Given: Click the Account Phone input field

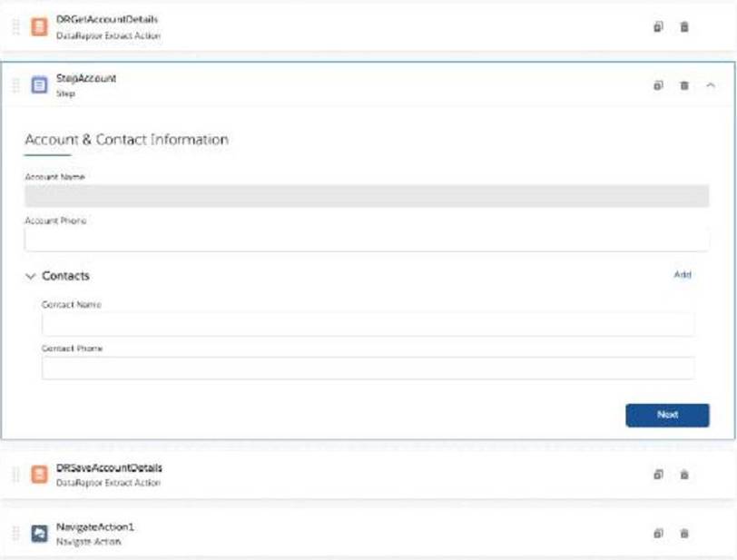Looking at the screenshot, I should [367, 240].
